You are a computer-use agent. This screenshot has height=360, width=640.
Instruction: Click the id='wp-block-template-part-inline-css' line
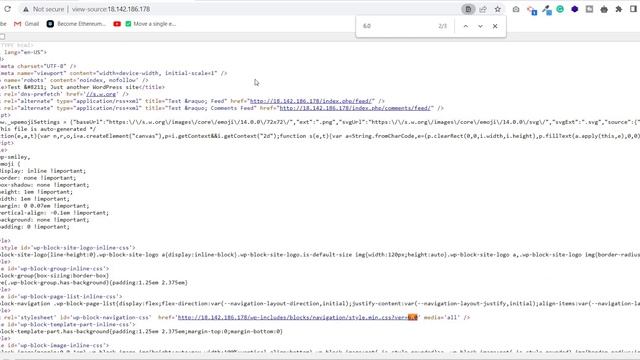pos(68,324)
